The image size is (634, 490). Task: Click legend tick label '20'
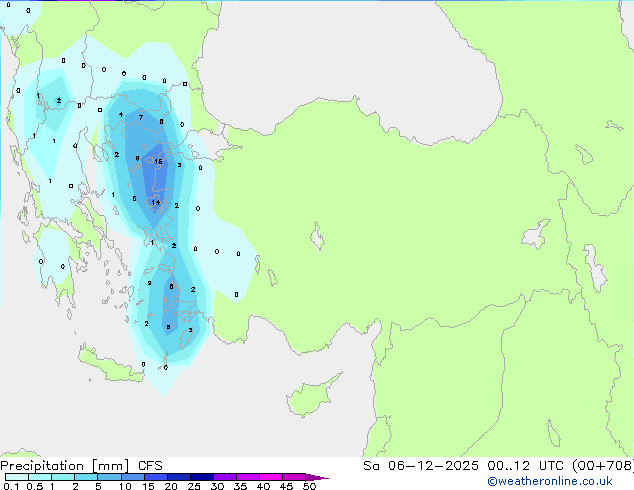(171, 486)
